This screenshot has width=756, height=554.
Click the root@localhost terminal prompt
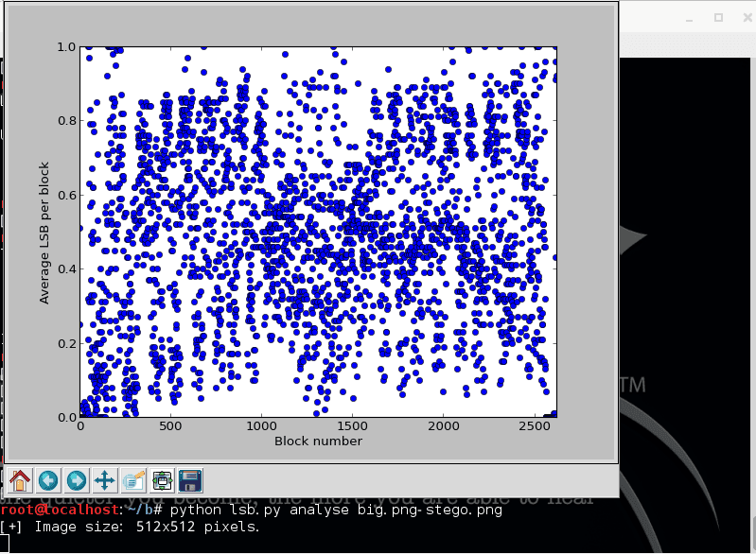pyautogui.click(x=60, y=510)
